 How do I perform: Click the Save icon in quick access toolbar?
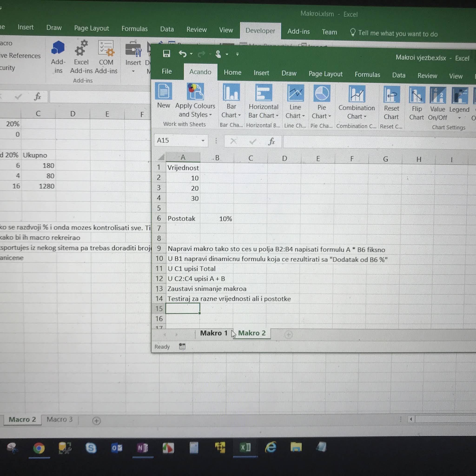click(167, 53)
